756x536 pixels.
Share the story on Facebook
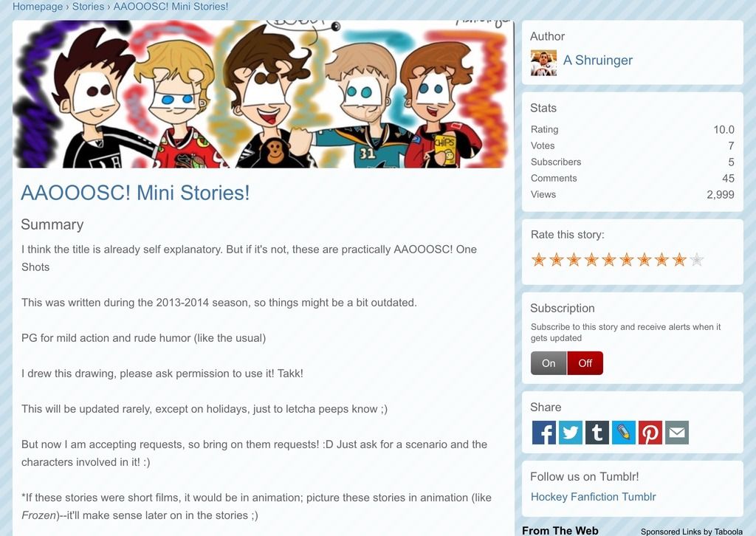coord(544,433)
